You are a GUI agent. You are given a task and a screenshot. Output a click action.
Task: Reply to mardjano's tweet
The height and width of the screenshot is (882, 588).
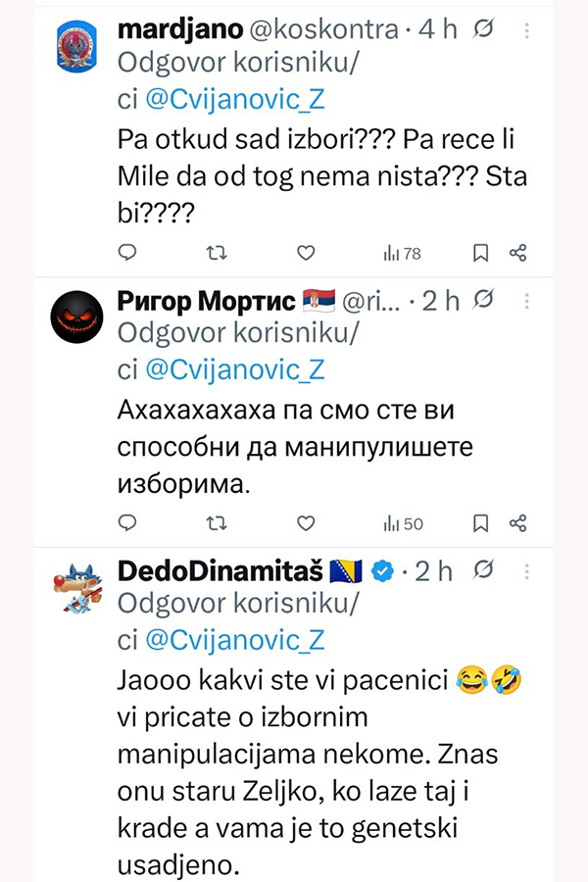(x=127, y=254)
